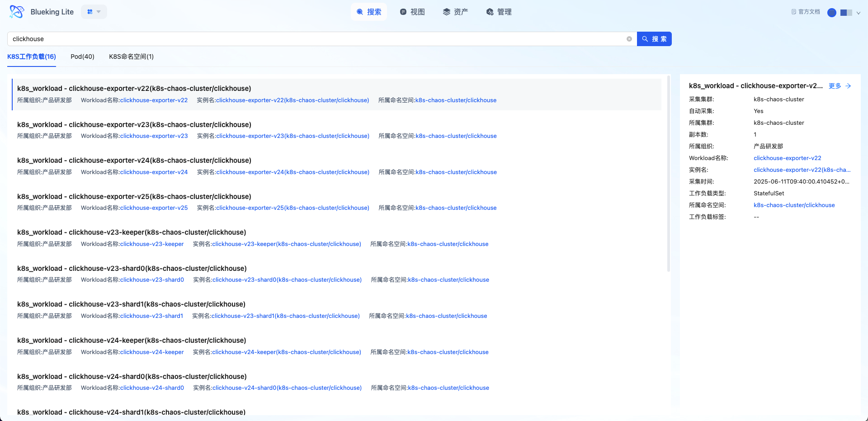Click the results list vertical scrollbar
Viewport: 868px width, 421px height.
pos(669,174)
